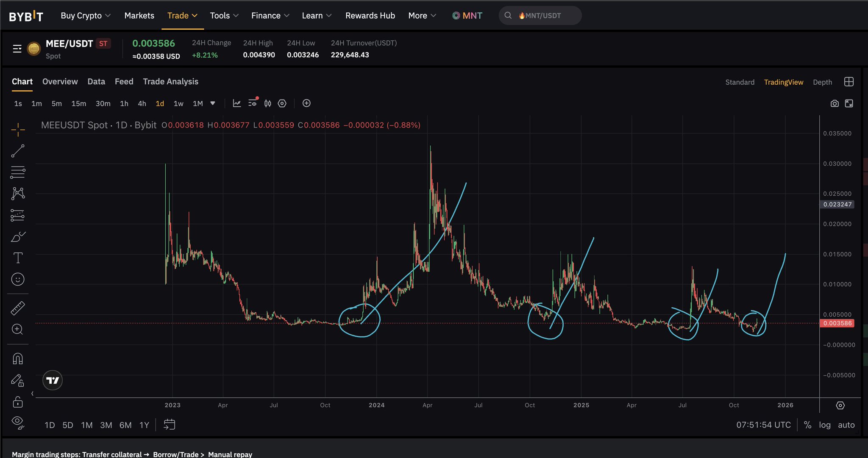Screen dimensions: 868x458
Task: Expand the more timeframes dropdown arrow
Action: (213, 103)
